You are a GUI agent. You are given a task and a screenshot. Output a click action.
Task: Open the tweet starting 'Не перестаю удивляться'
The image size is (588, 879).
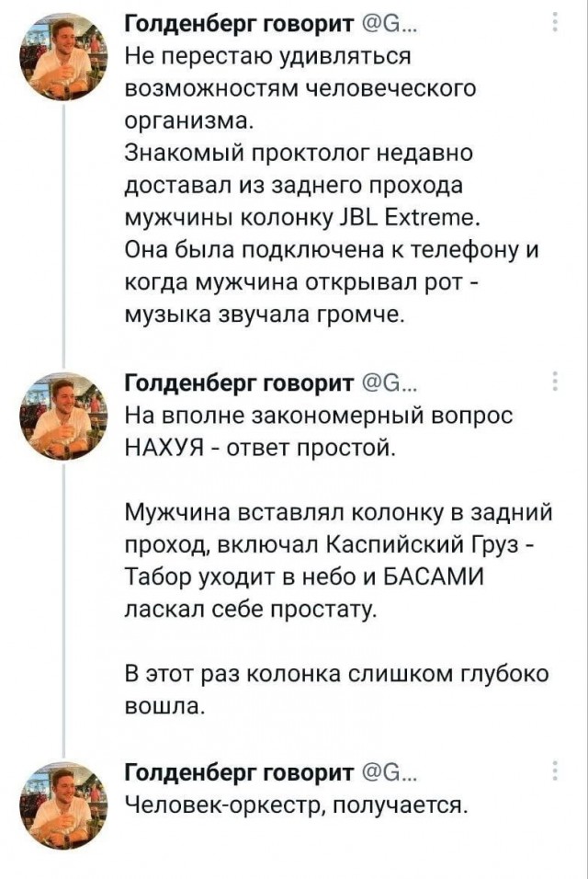click(266, 55)
